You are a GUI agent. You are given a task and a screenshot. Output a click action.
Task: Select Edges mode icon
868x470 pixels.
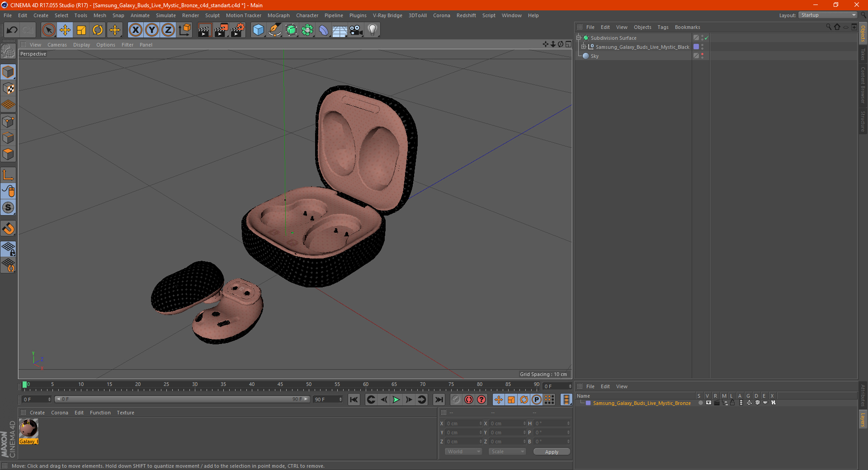point(8,138)
